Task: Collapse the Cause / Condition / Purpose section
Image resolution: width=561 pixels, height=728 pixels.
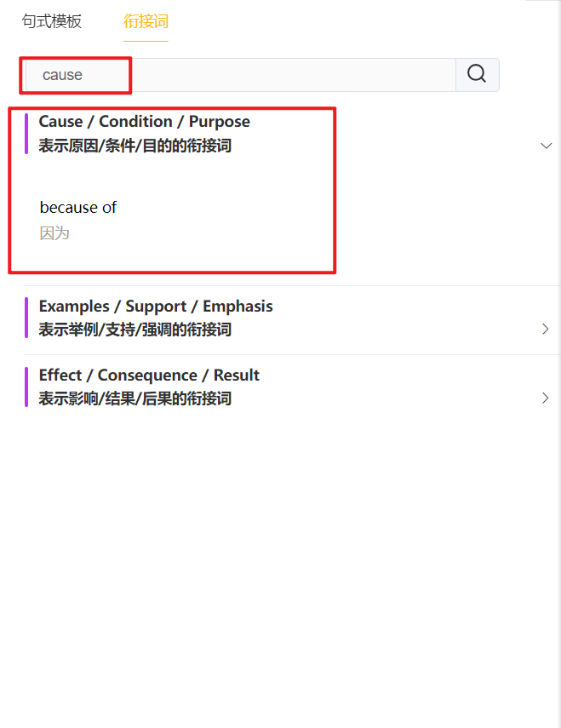Action: coord(547,146)
